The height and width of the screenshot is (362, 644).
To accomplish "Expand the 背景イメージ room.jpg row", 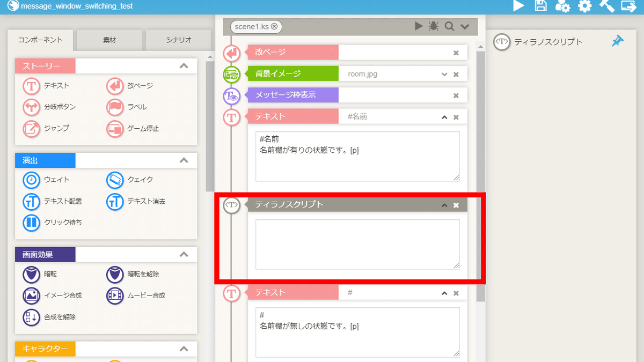I will 444,74.
